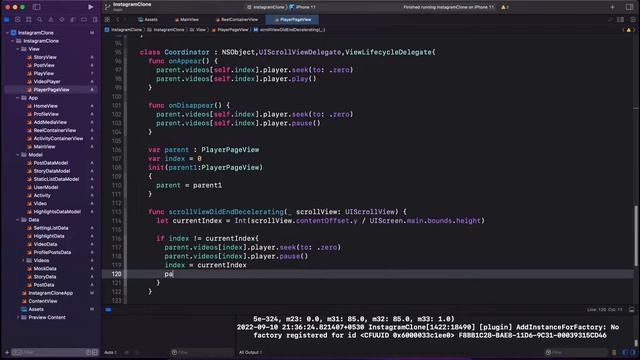640x360 pixels.
Task: Click the blue debug bar indicator
Action: (108, 310)
